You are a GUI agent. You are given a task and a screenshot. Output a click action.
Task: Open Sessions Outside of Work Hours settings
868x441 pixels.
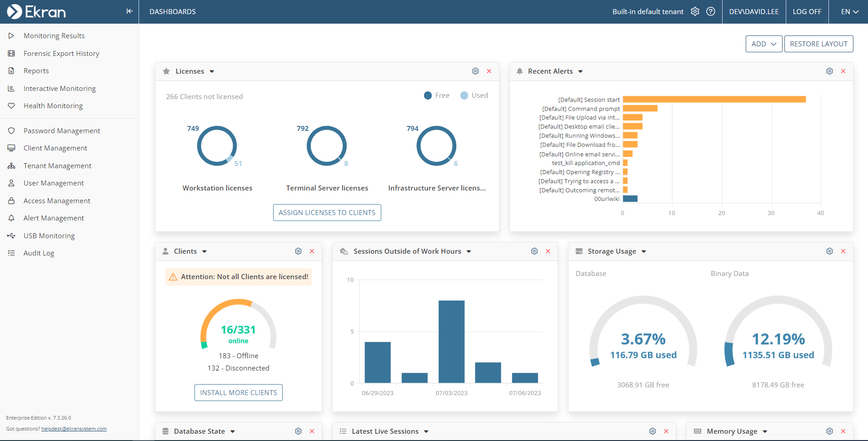pos(534,251)
